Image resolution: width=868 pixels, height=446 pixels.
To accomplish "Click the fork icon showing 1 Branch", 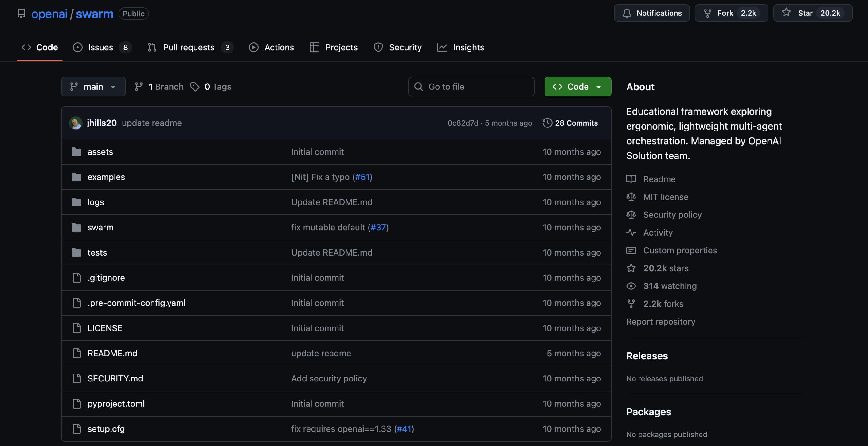I will point(138,87).
